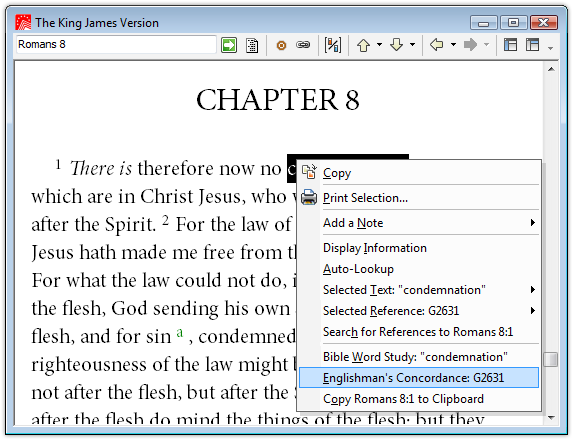This screenshot has height=440, width=573.
Task: Click the copy icon in the context menu
Action: (x=309, y=172)
